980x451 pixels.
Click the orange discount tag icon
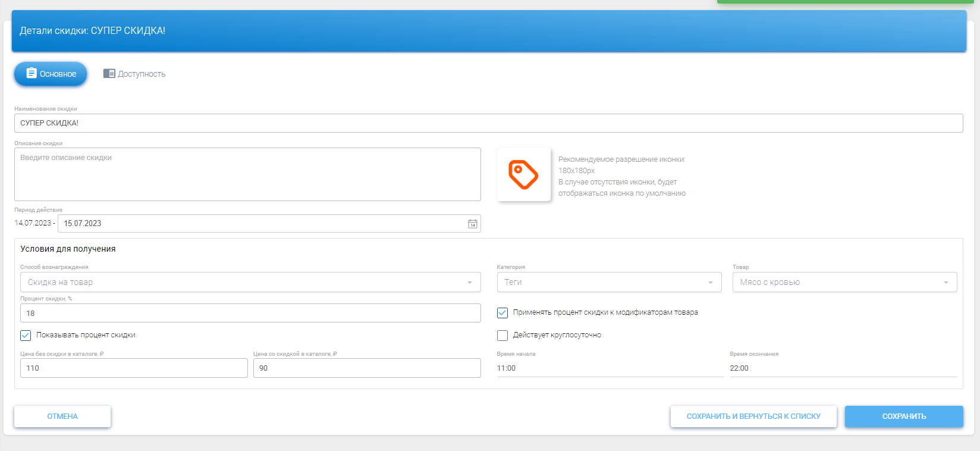523,174
